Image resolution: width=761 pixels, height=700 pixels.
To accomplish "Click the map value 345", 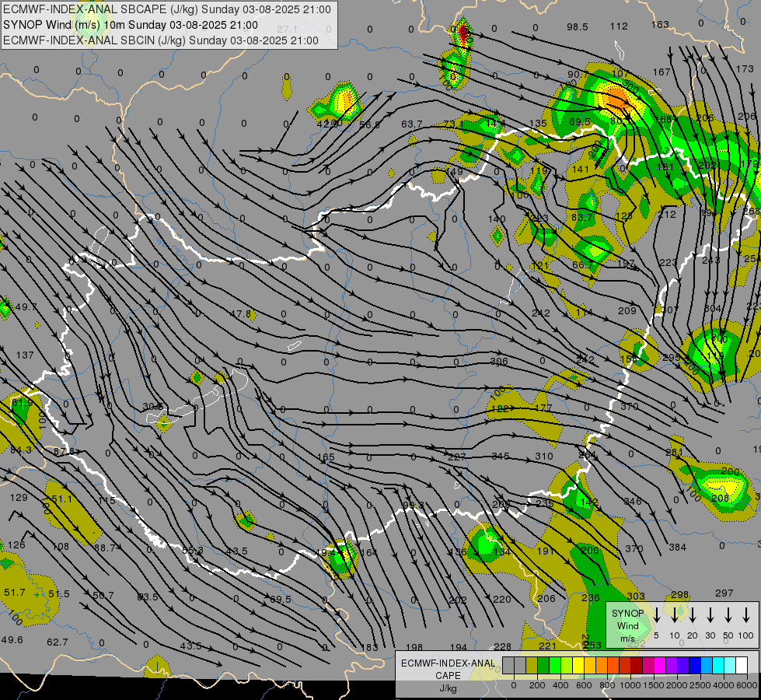I will 501,456.
